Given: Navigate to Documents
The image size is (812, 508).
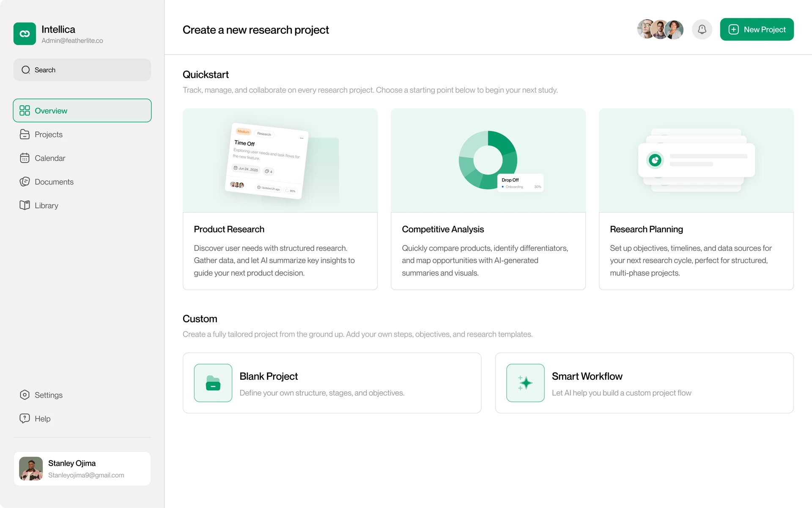Looking at the screenshot, I should point(82,181).
